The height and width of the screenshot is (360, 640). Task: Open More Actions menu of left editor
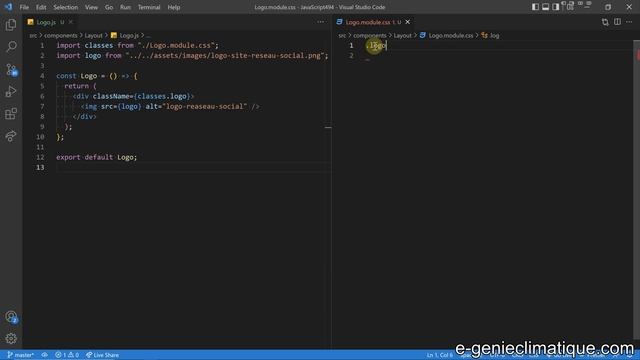point(320,22)
